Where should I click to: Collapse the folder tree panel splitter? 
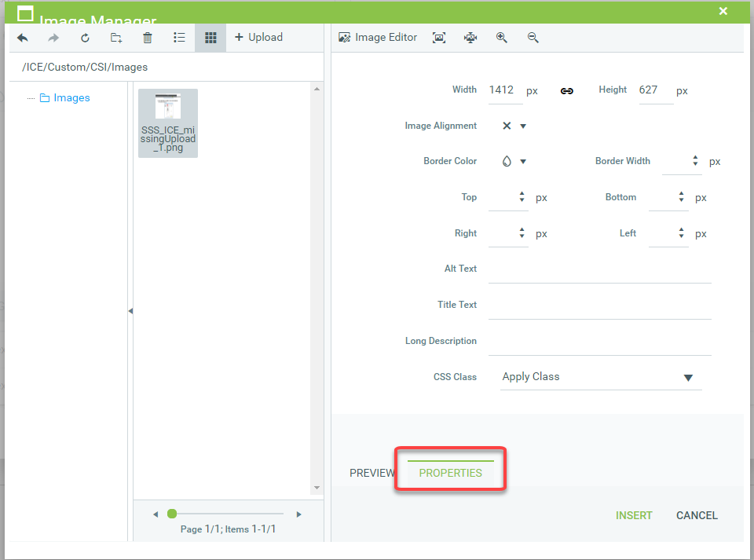[130, 311]
